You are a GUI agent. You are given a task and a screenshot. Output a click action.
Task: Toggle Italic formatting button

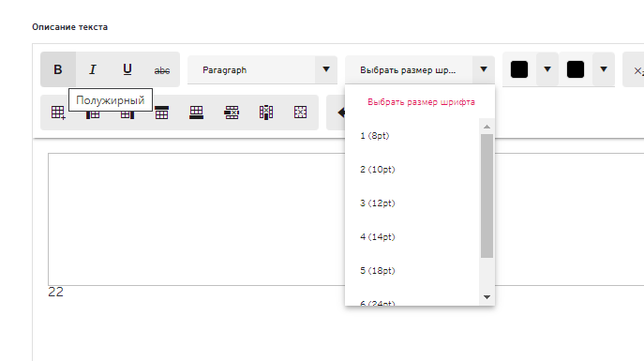click(x=93, y=69)
